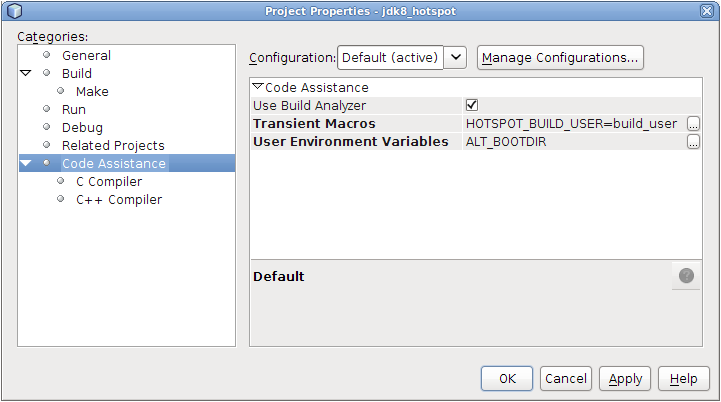Screen dimensions: 721x402
Task: Click the Manage Configurations button
Action: (x=560, y=57)
